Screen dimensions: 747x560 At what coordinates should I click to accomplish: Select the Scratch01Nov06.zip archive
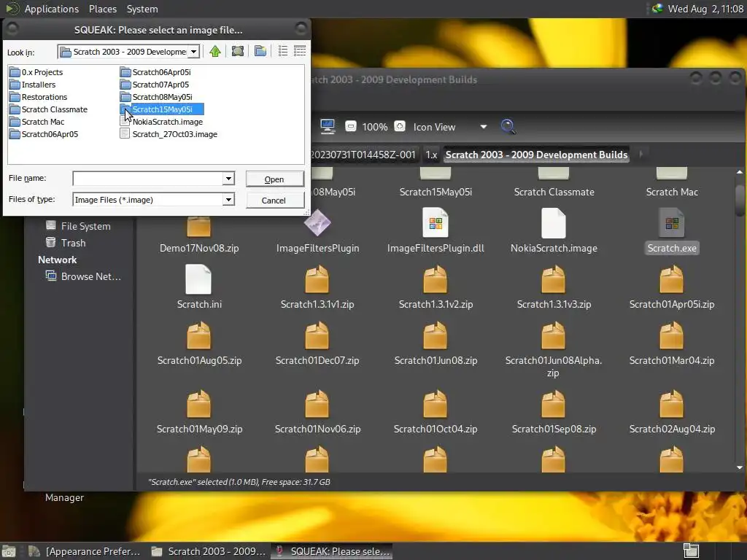317,413
